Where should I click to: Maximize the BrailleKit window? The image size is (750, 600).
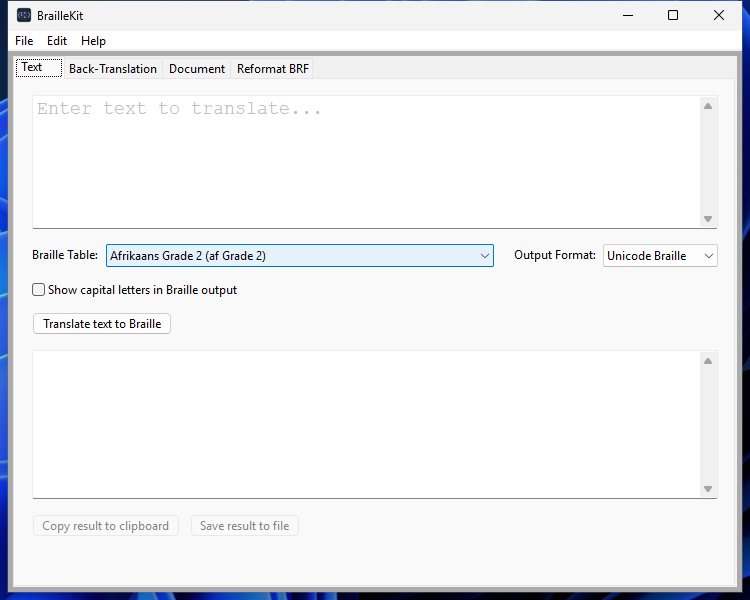tap(673, 15)
